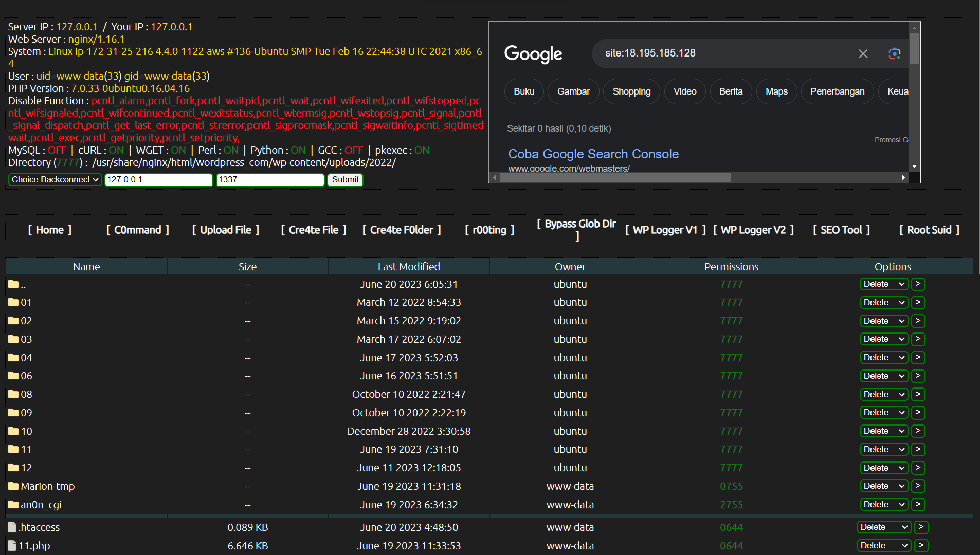980x555 pixels.
Task: Open the Choice Backconnect dropdown
Action: [55, 180]
